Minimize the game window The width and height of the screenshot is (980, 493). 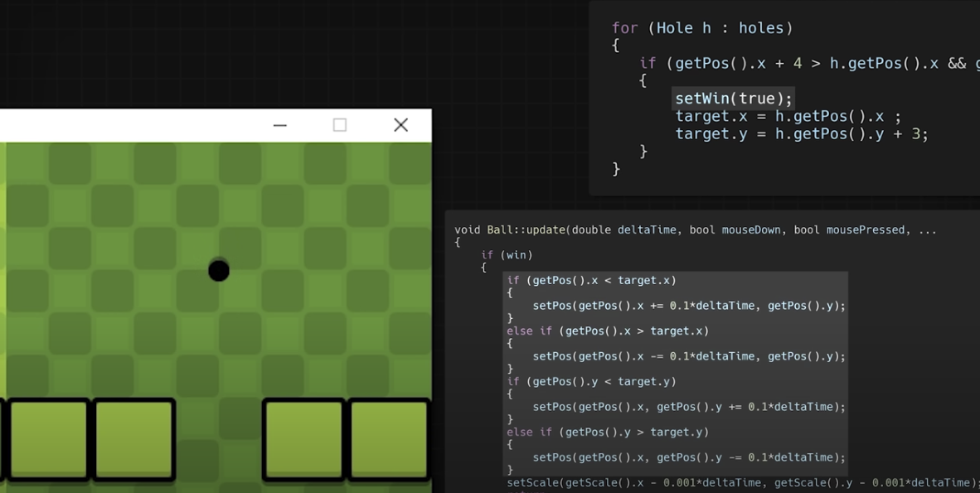279,124
